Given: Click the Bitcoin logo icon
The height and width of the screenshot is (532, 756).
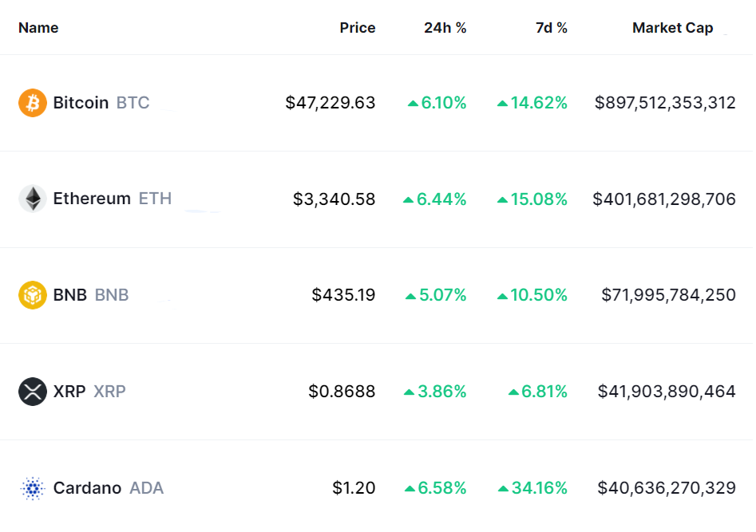Looking at the screenshot, I should click(x=33, y=103).
